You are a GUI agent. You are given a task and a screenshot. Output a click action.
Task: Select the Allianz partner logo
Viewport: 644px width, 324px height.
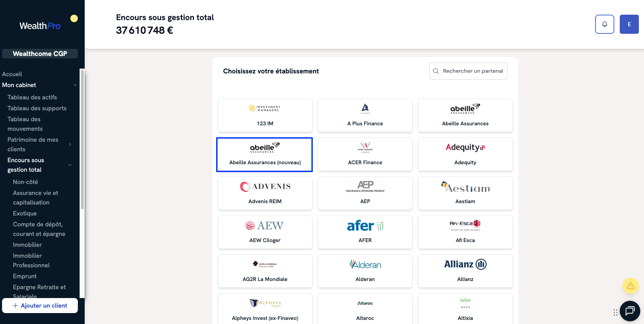(x=465, y=264)
